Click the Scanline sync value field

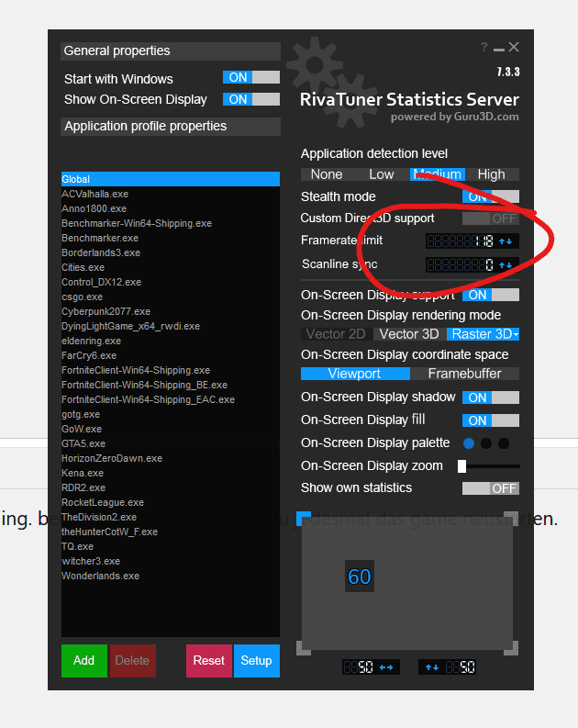click(461, 265)
